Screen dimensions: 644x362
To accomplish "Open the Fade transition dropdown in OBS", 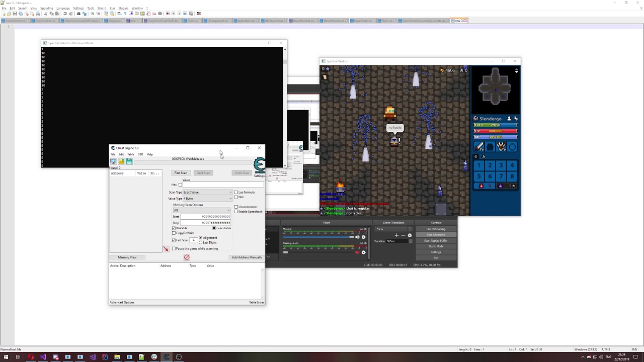I will coord(393,229).
